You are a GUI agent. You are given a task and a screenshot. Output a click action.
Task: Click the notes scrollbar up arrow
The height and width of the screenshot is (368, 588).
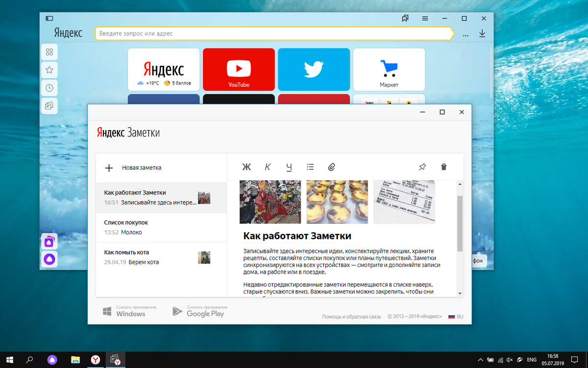coord(460,184)
